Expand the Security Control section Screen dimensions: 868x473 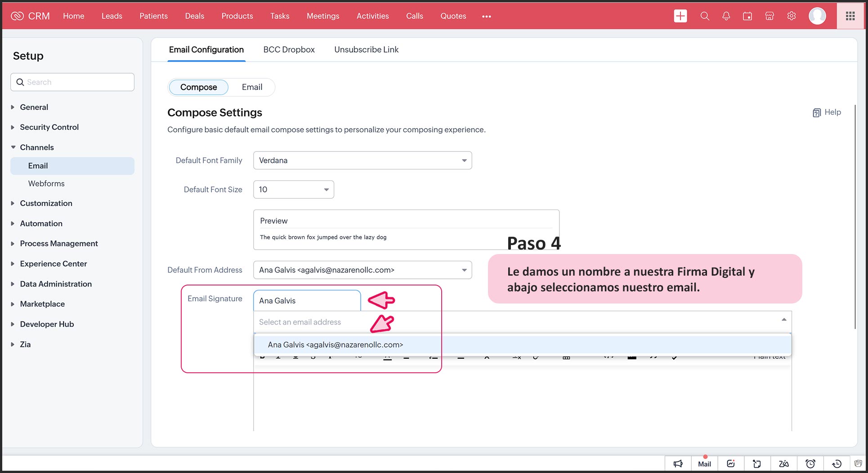[49, 127]
